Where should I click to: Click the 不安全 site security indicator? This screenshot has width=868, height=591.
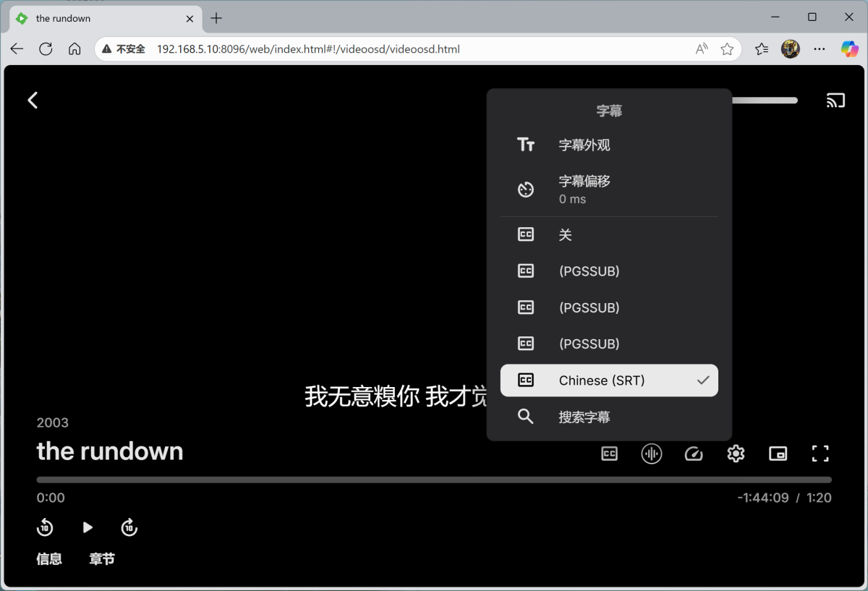click(124, 49)
